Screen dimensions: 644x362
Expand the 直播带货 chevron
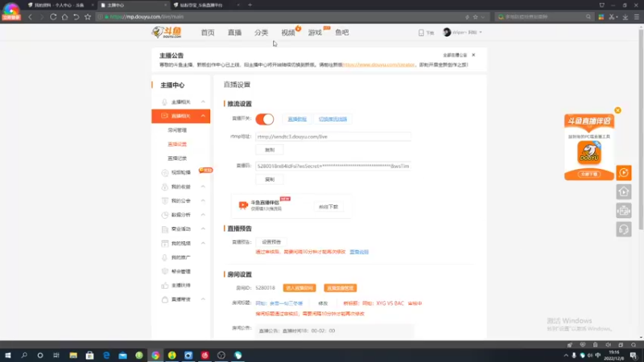click(x=203, y=299)
